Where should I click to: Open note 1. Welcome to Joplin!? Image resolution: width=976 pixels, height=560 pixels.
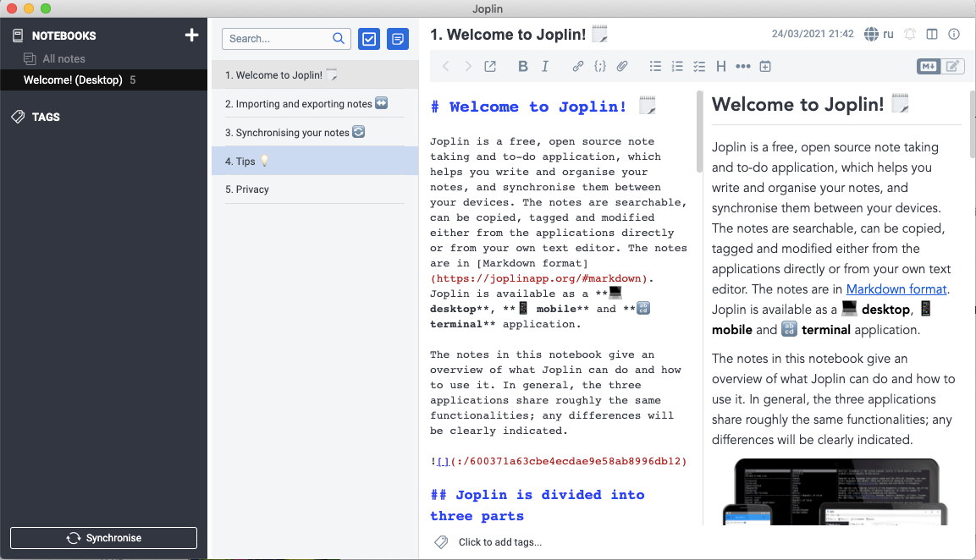315,74
